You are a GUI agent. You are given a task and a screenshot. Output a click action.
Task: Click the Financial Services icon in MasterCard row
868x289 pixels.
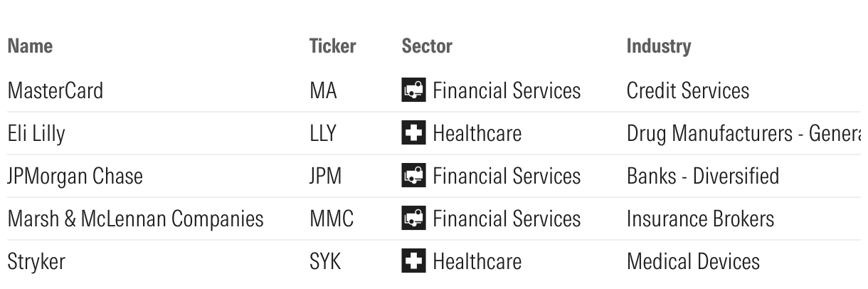pyautogui.click(x=413, y=91)
